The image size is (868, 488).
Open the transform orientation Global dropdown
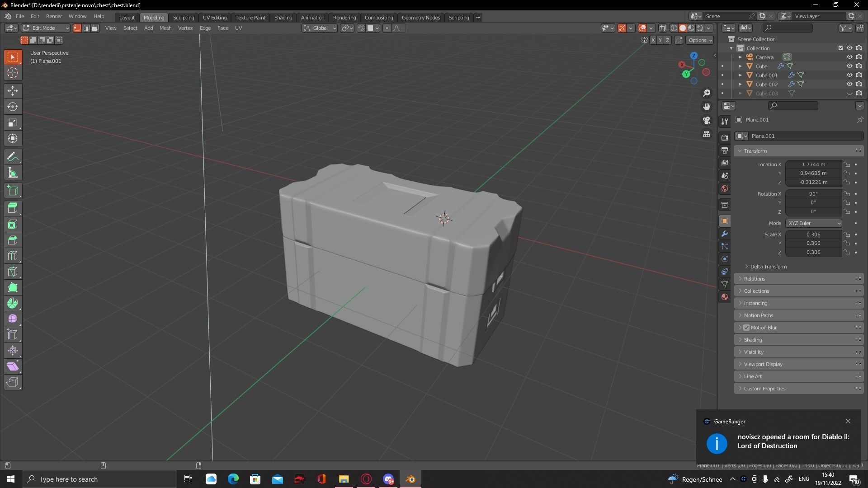[320, 28]
